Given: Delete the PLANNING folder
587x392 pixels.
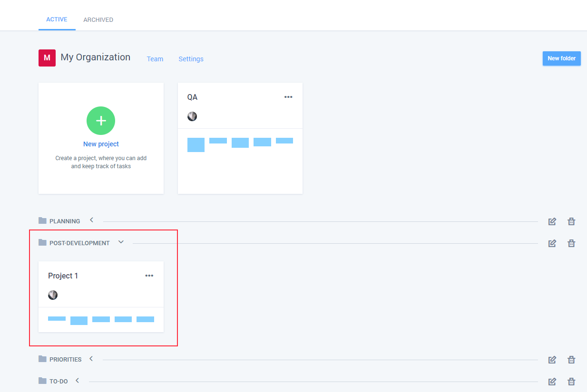Looking at the screenshot, I should point(571,221).
